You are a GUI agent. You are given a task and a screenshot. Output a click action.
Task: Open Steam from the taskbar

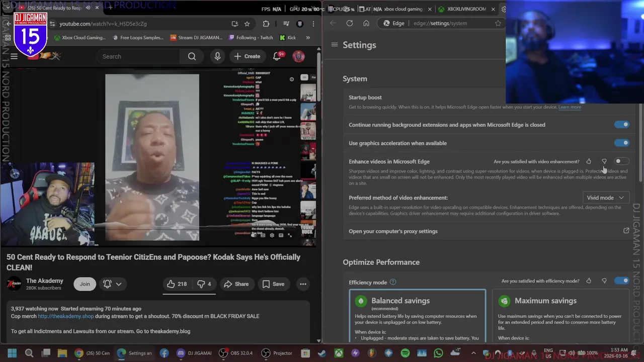[x=322, y=353]
